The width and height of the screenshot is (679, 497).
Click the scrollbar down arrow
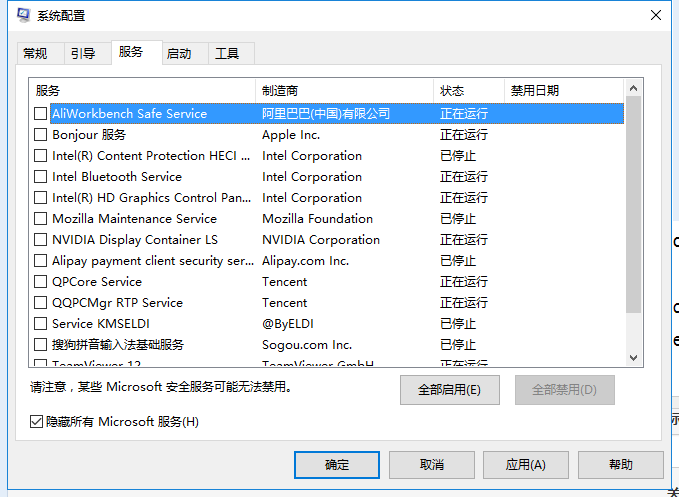(633, 358)
